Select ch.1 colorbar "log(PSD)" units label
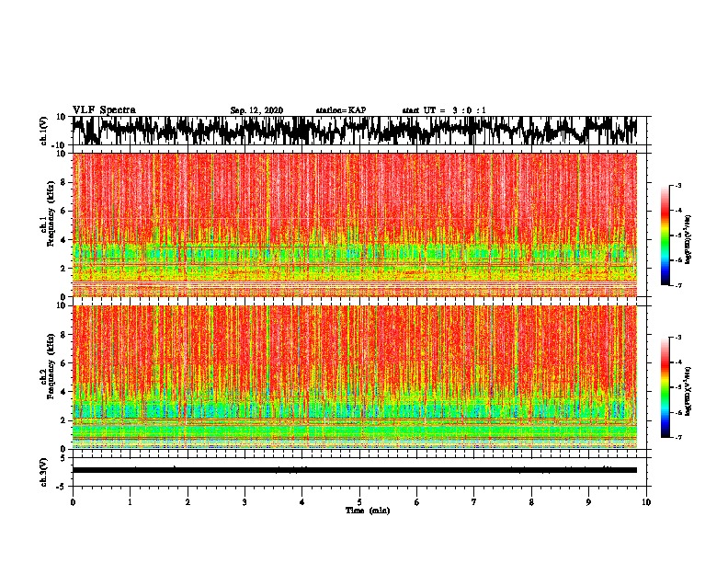 [688, 240]
